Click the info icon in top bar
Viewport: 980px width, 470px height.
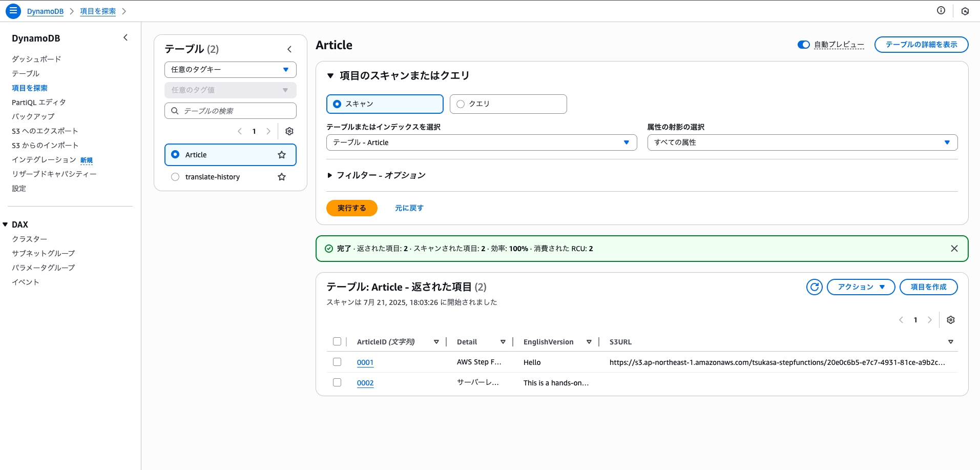[x=941, y=11]
